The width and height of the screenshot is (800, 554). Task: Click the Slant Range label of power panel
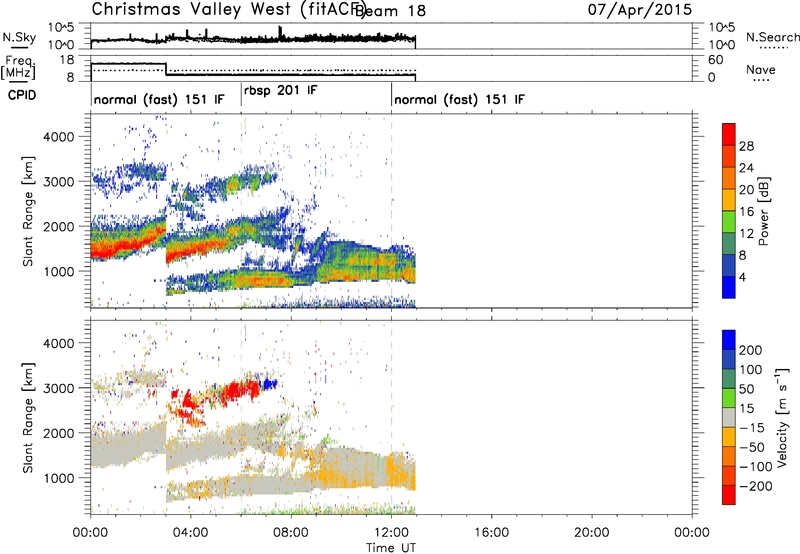click(28, 211)
